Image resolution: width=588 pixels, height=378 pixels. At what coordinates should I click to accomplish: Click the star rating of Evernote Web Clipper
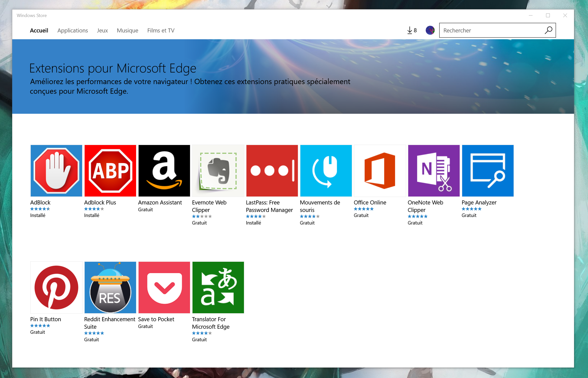(202, 216)
